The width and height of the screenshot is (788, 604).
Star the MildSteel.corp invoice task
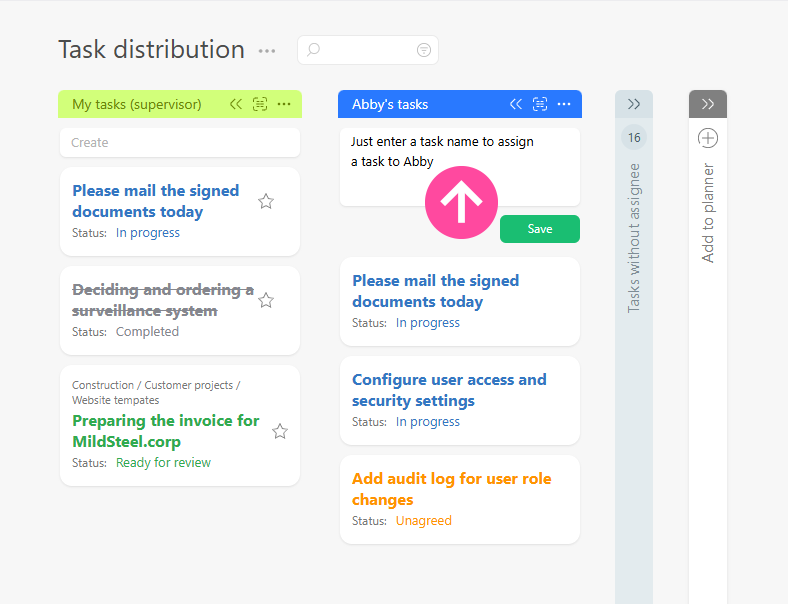[x=280, y=431]
